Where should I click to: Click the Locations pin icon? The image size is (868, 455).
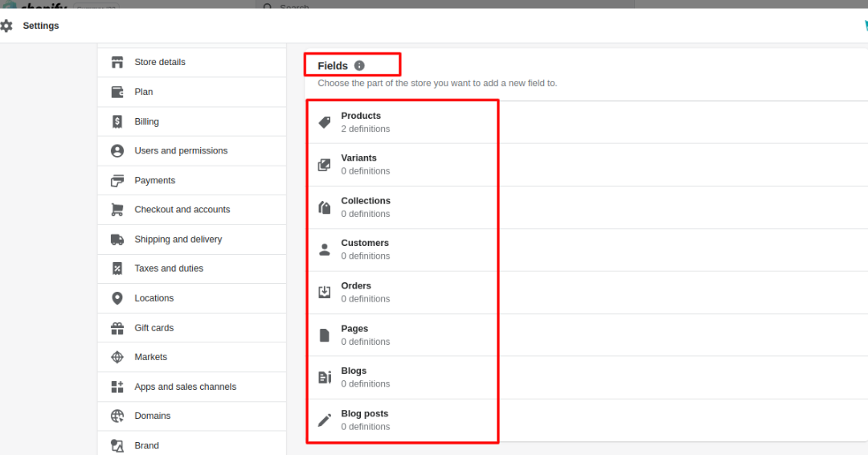117,298
